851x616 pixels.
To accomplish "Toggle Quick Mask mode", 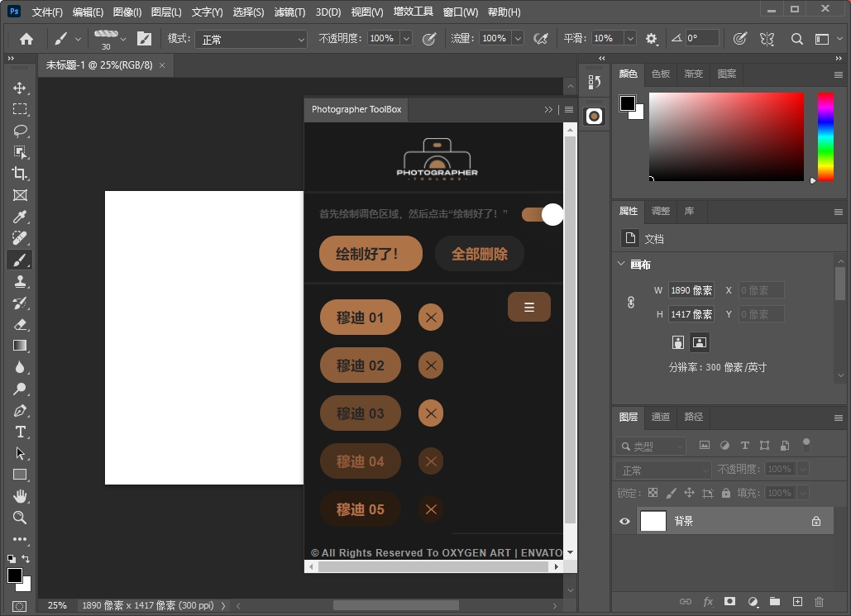I will point(19,606).
